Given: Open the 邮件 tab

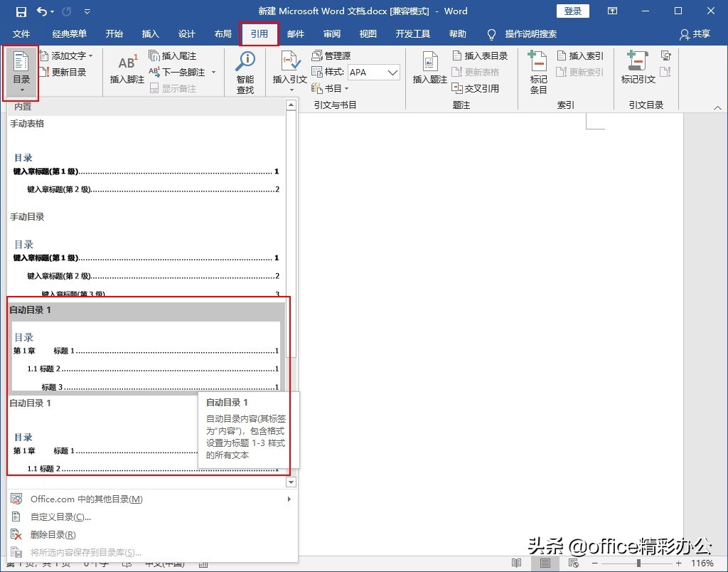Looking at the screenshot, I should [x=295, y=34].
